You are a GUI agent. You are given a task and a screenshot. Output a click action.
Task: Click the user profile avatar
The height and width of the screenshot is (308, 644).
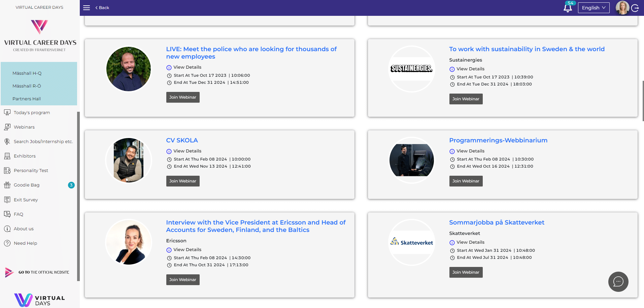point(622,8)
